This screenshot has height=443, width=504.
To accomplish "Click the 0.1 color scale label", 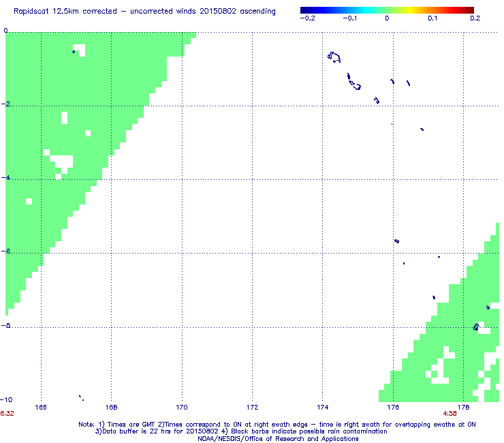I will (432, 18).
